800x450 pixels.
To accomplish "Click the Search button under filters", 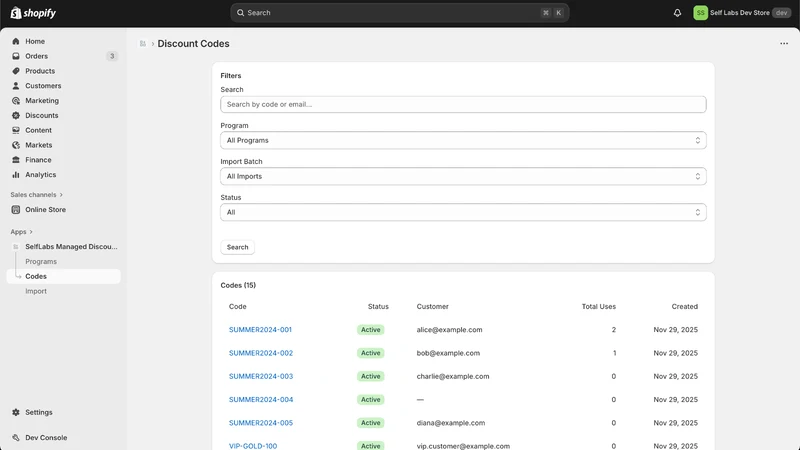I will (x=237, y=247).
